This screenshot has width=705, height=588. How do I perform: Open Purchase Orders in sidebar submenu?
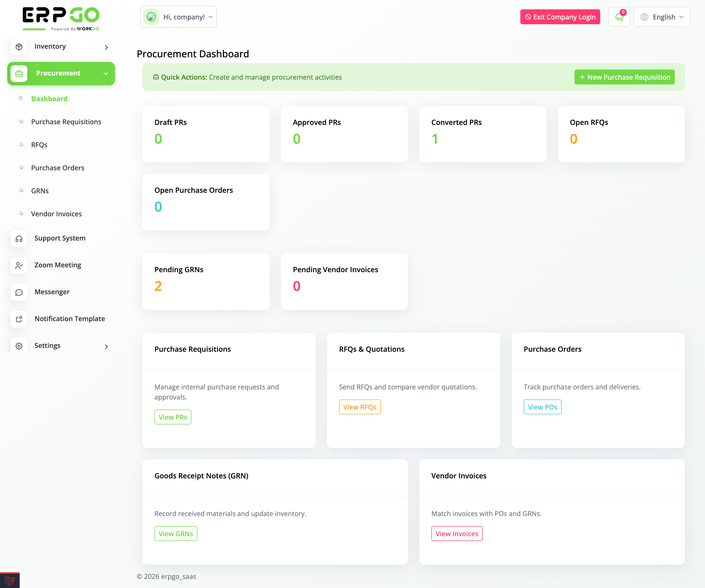58,168
